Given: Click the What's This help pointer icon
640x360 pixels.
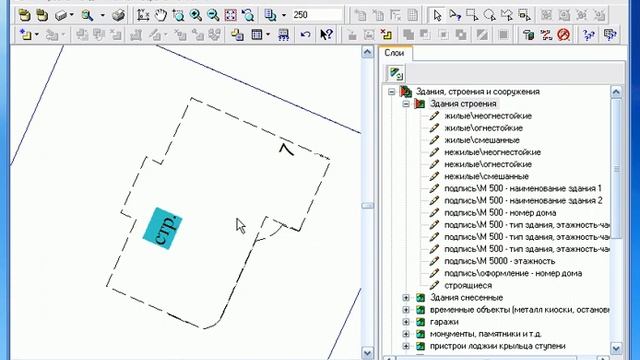Looking at the screenshot, I should 326,35.
